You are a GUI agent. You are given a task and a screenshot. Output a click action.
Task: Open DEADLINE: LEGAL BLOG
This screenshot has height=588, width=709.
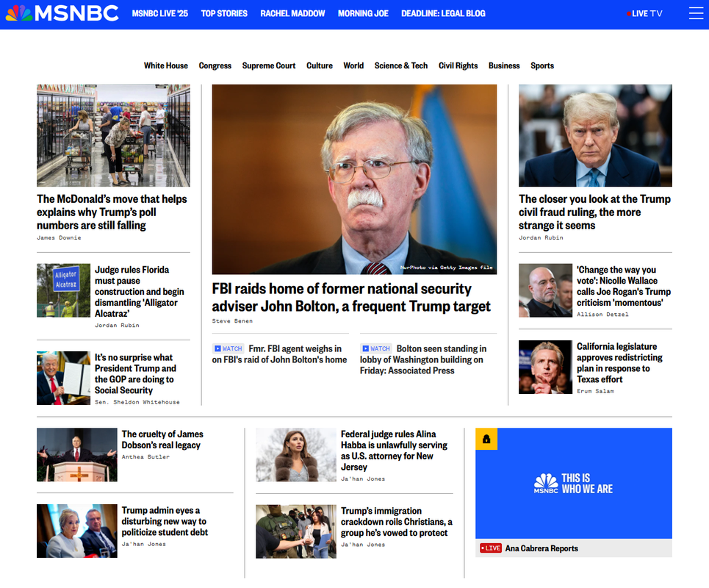[x=443, y=13]
